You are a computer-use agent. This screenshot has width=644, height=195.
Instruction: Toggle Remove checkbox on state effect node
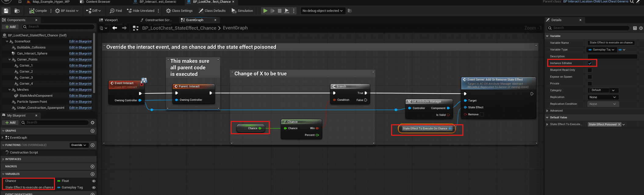(482, 114)
